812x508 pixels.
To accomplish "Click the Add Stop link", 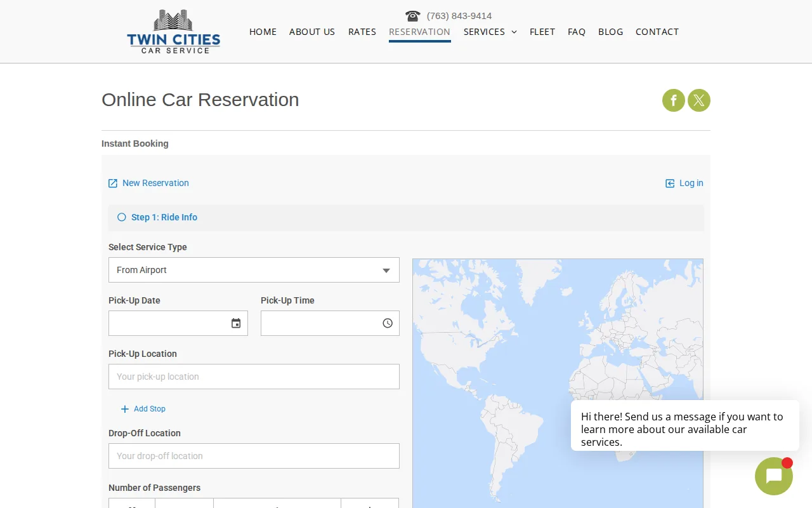I will tap(150, 409).
